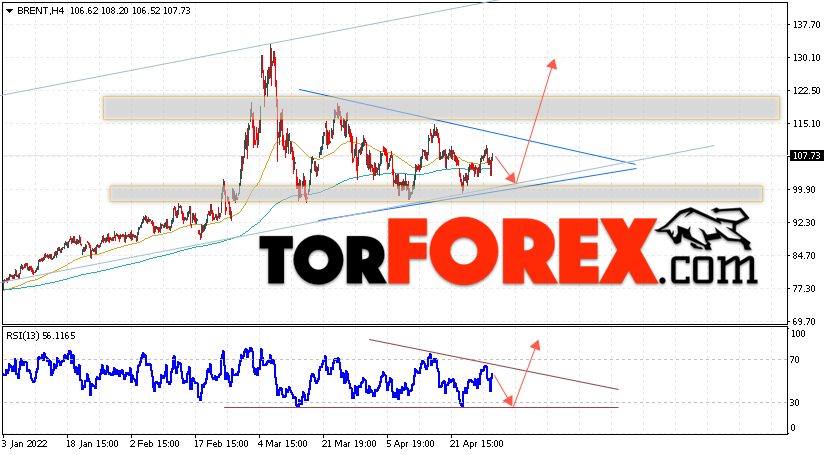
Task: Select the BRENT,H4 symbol label
Action: tap(41, 11)
